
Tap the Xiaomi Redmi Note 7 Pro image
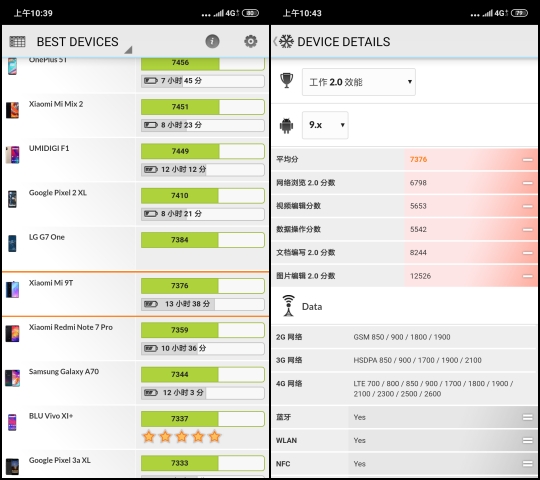[x=12, y=333]
